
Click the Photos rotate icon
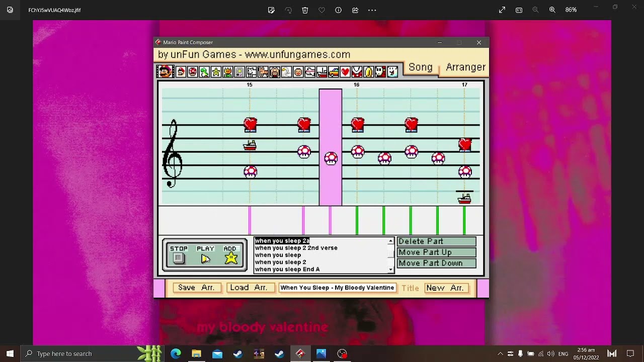(288, 10)
